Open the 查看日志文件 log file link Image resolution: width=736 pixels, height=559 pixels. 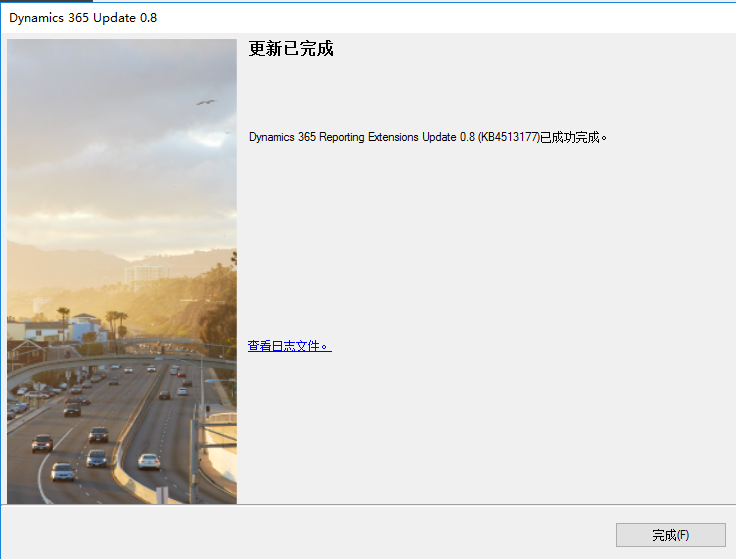point(290,346)
